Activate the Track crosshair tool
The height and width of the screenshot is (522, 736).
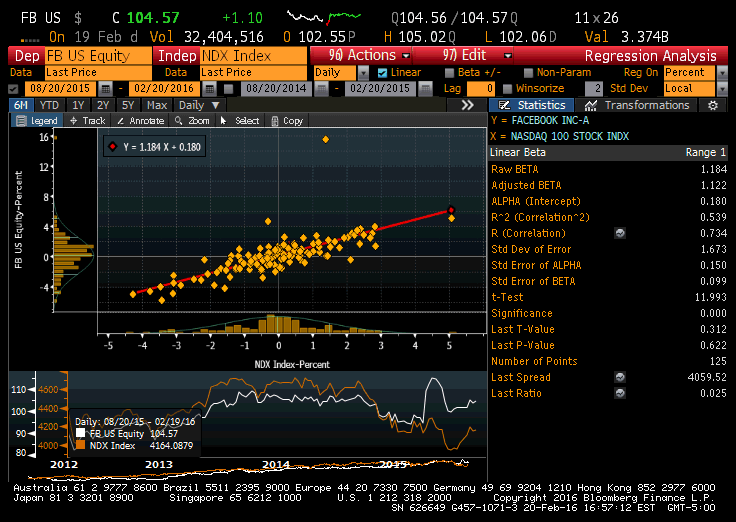88,121
